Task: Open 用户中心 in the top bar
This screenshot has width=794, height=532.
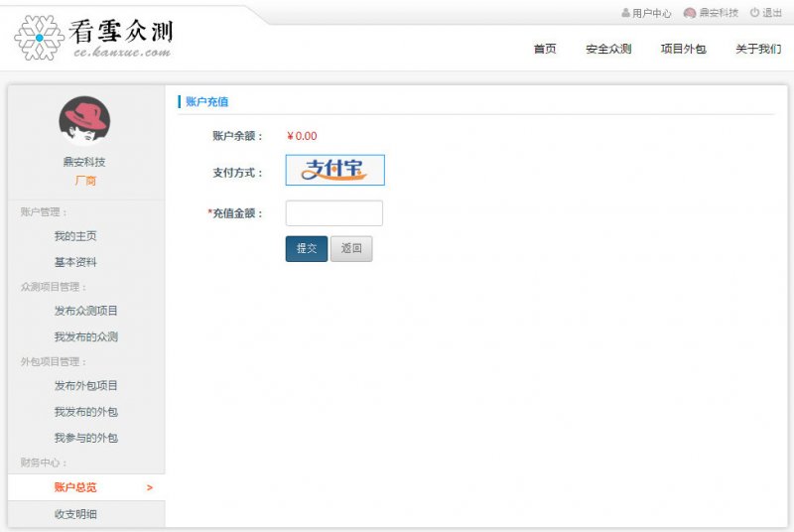Action: [x=652, y=13]
